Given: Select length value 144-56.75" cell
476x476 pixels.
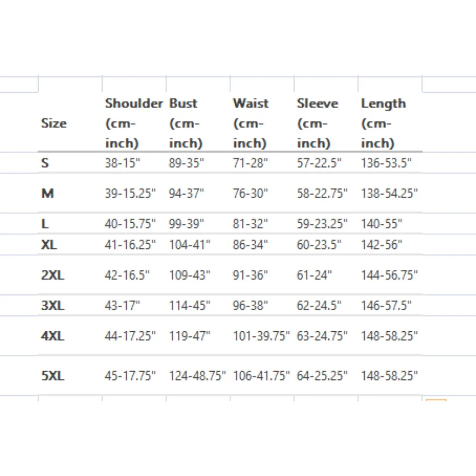Looking at the screenshot, I should (389, 275).
